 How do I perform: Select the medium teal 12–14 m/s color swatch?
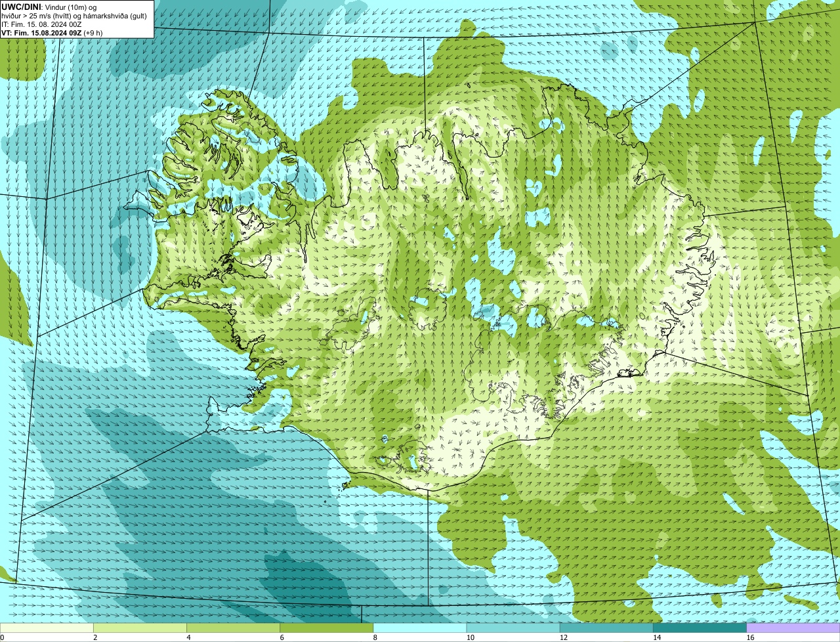pyautogui.click(x=606, y=628)
